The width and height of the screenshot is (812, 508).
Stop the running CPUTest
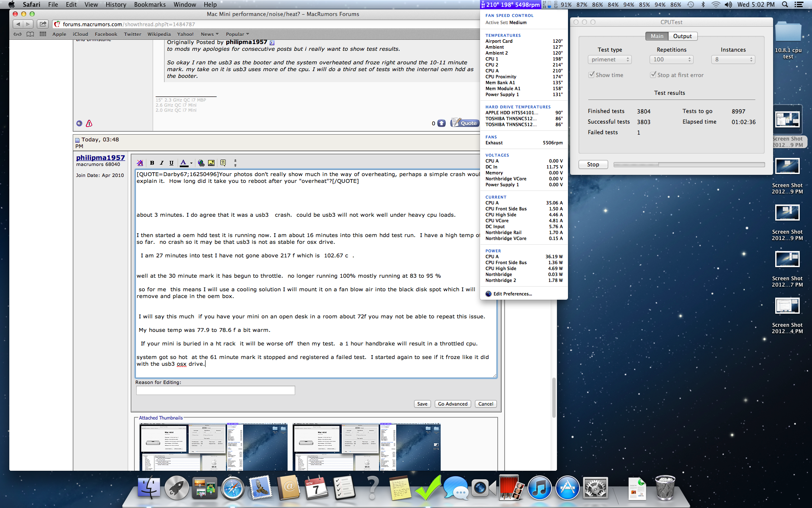[593, 165]
